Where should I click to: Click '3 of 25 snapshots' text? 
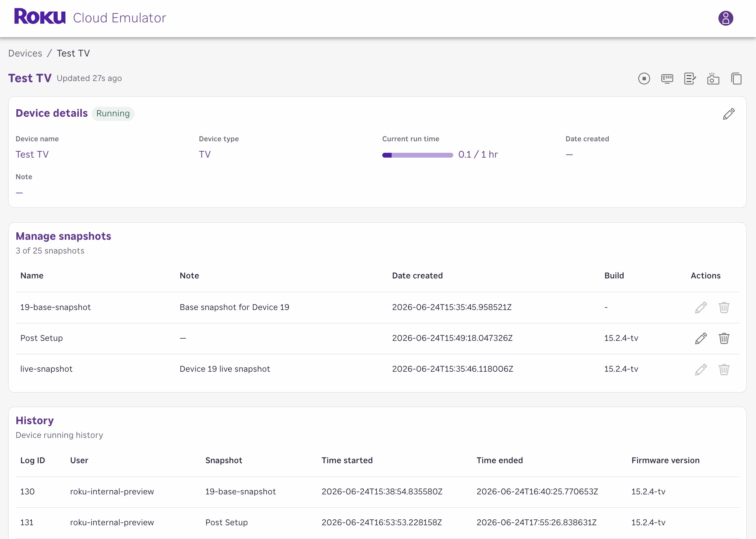[50, 251]
